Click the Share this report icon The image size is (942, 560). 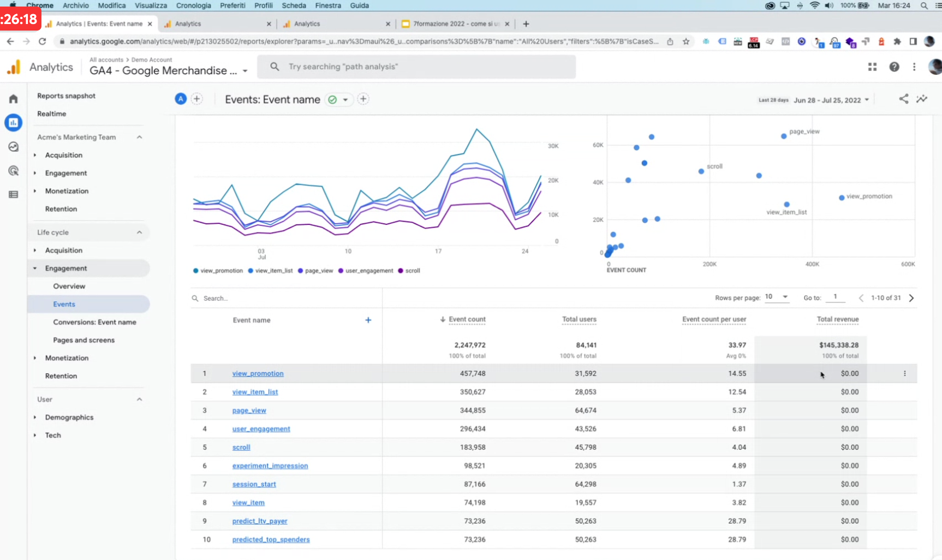904,99
